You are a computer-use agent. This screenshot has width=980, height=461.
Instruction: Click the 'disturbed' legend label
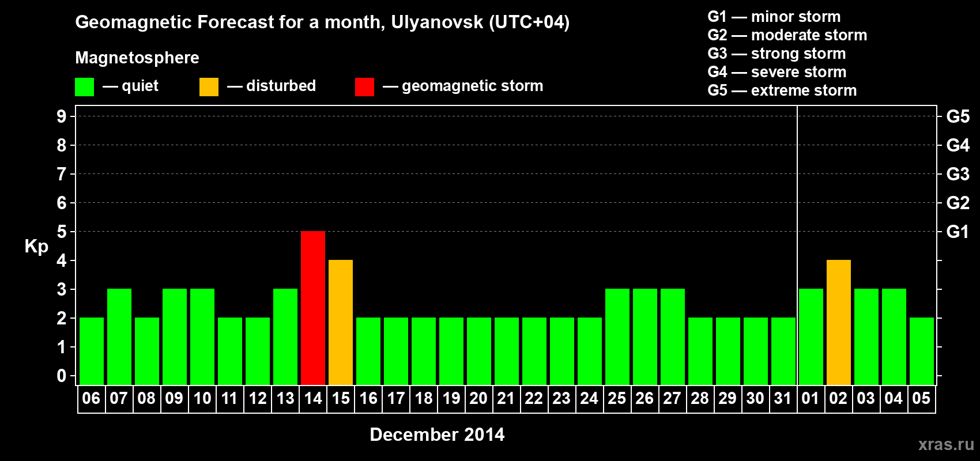pos(281,86)
